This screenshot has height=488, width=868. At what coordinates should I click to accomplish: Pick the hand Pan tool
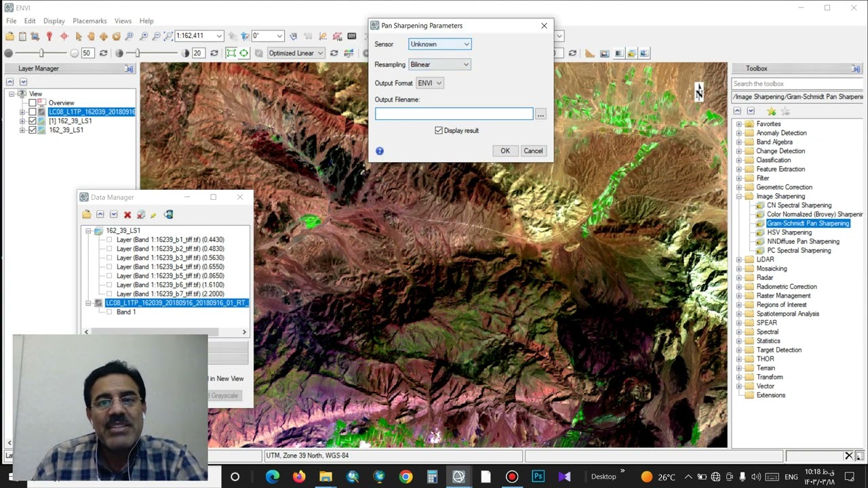pos(91,36)
